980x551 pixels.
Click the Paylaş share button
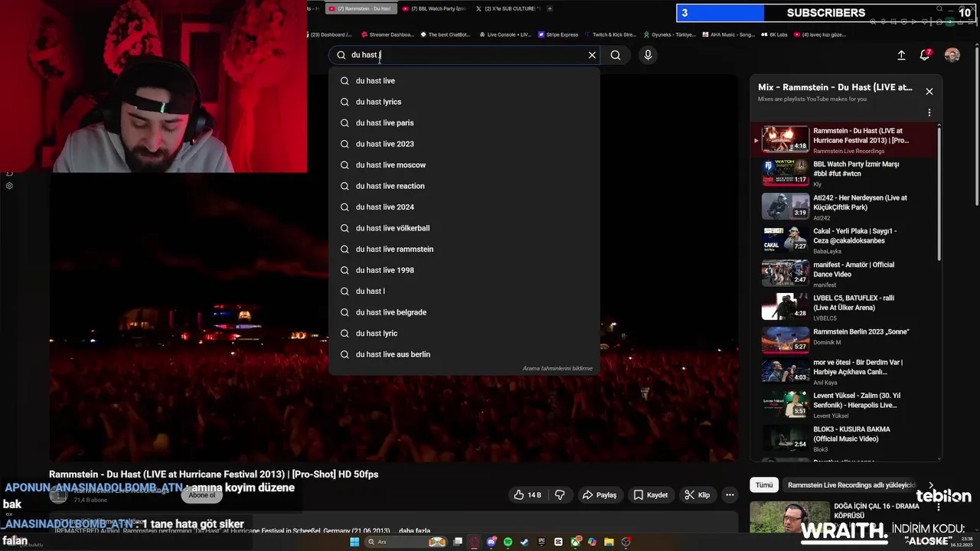(x=599, y=495)
